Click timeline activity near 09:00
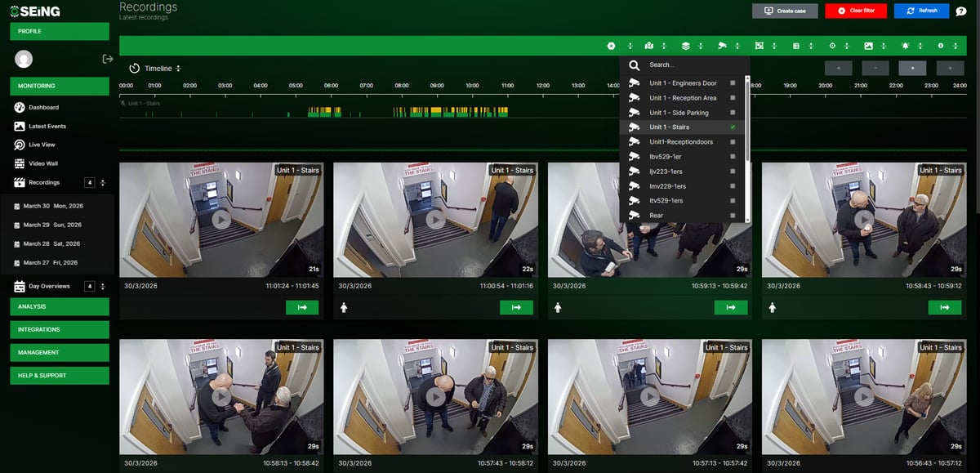The image size is (980, 473). click(437, 110)
